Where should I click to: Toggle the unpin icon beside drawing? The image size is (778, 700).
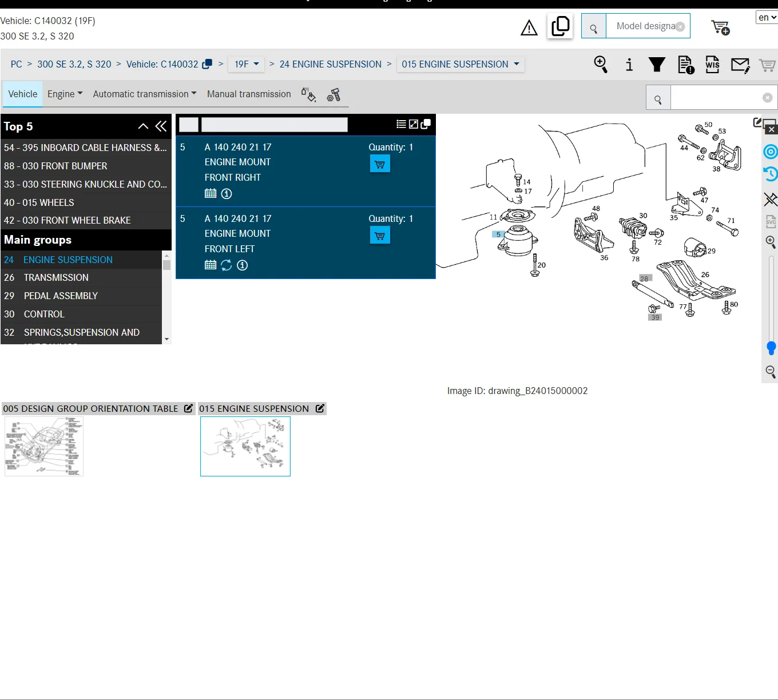coord(771,199)
